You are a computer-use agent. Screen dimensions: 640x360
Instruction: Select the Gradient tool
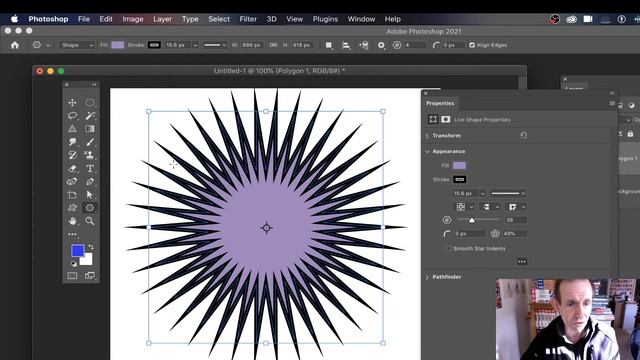(90, 129)
